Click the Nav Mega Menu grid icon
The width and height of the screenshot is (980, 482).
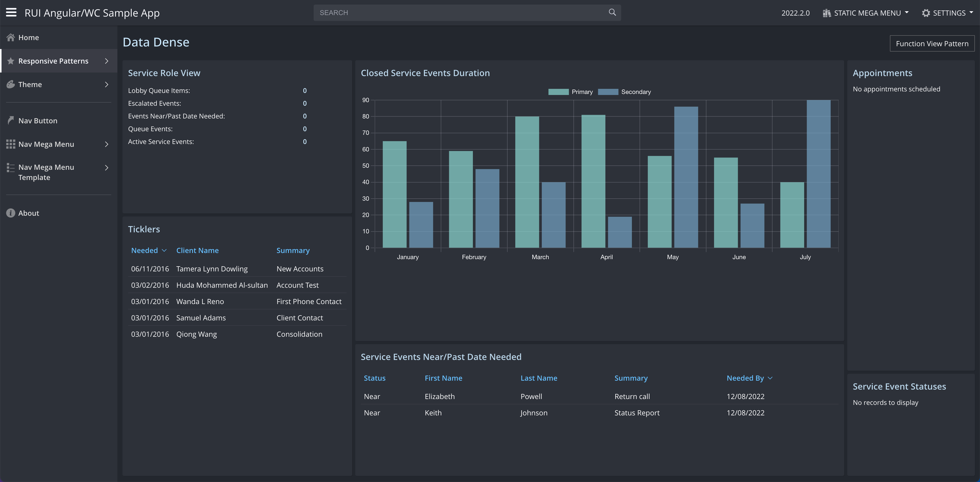(11, 144)
